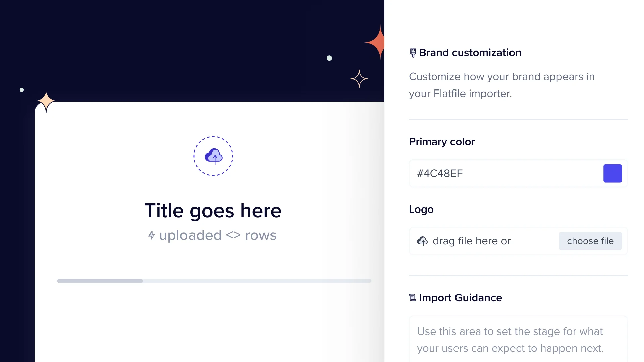
Task: Click the drag file here or text
Action: click(472, 241)
